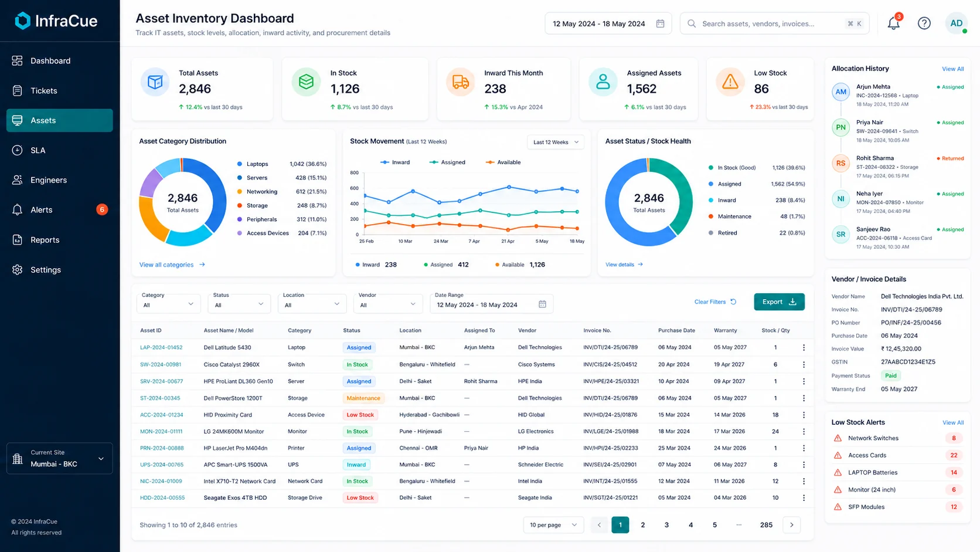This screenshot has height=552, width=980.
Task: Open Alerts in the sidebar
Action: coord(59,209)
